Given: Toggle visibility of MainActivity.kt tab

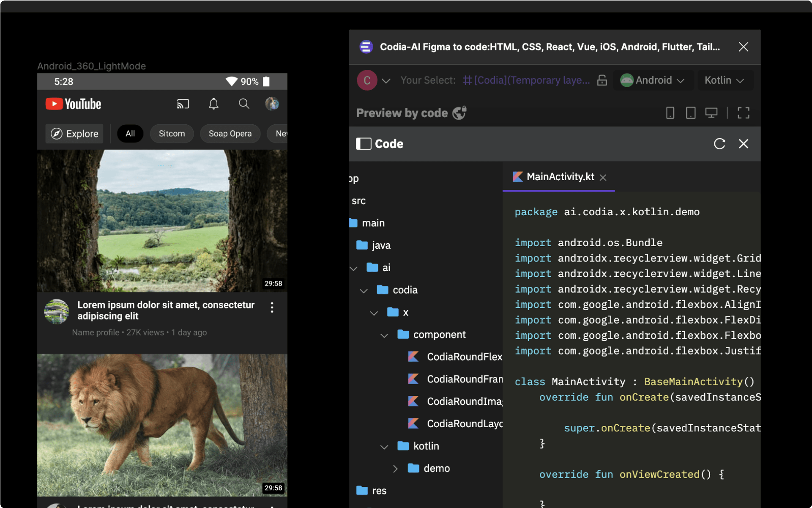Looking at the screenshot, I should click(x=605, y=177).
